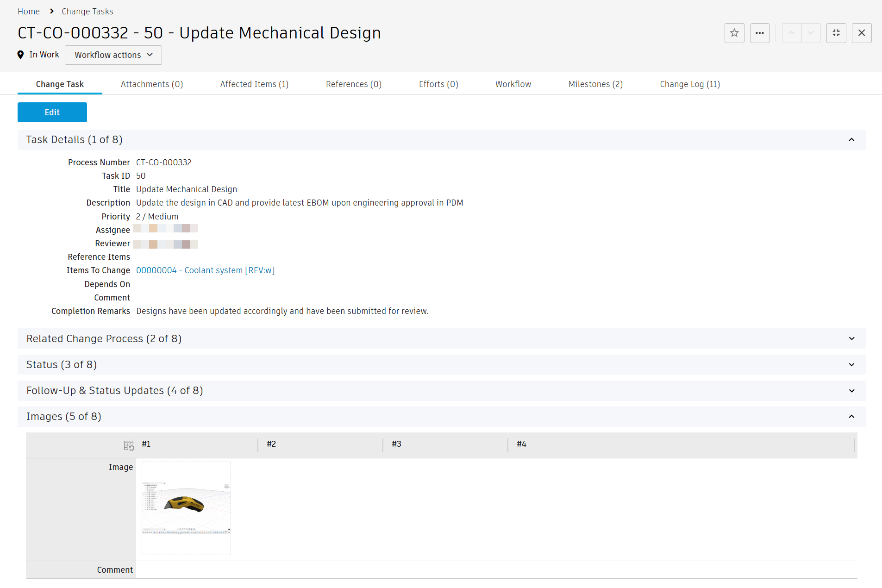Click the #1 image column header

click(x=146, y=444)
